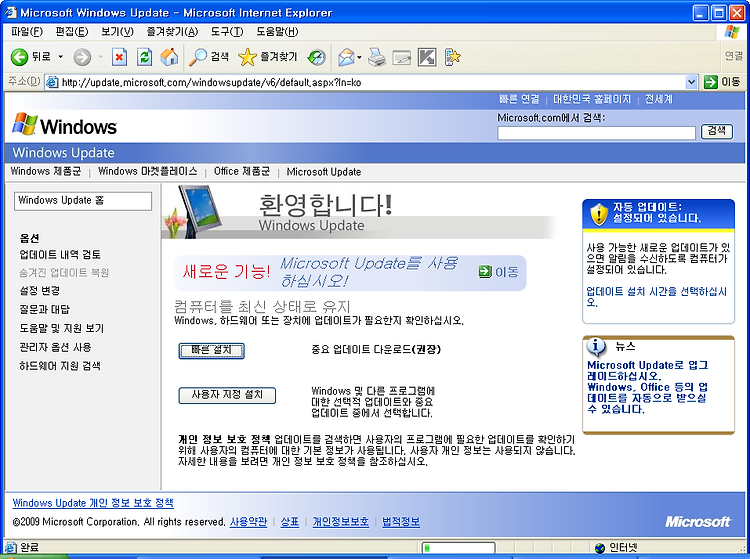
Task: Click the Windows logo in the page header
Action: click(65, 126)
